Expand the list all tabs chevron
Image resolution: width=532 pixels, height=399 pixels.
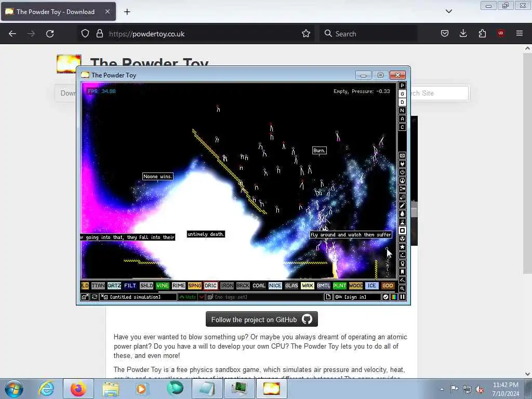(x=449, y=11)
